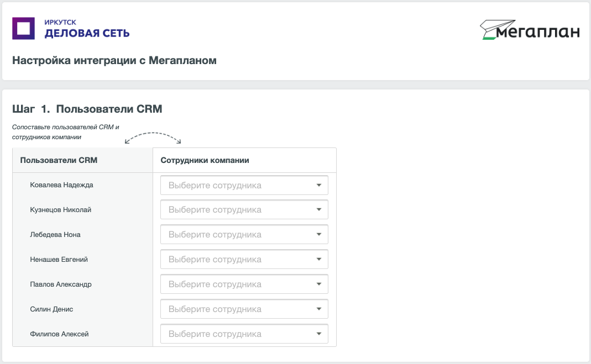Click the Деловая Сеть Иркутск logo
This screenshot has height=364, width=591.
click(71, 29)
